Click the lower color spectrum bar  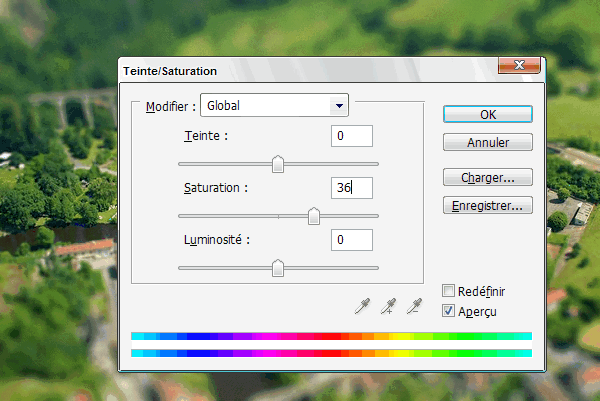click(x=331, y=353)
